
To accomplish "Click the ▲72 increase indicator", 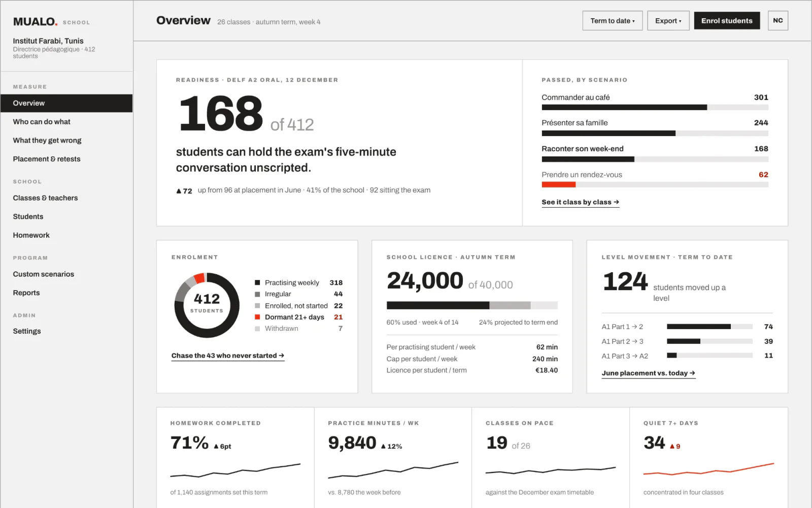I will [x=184, y=191].
